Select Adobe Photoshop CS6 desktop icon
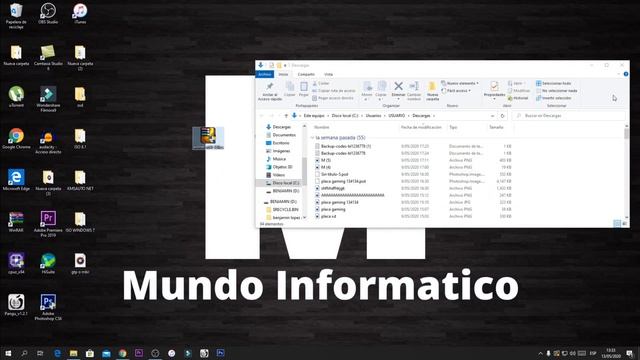Screen dimensions: 640x360 [x=48, y=307]
